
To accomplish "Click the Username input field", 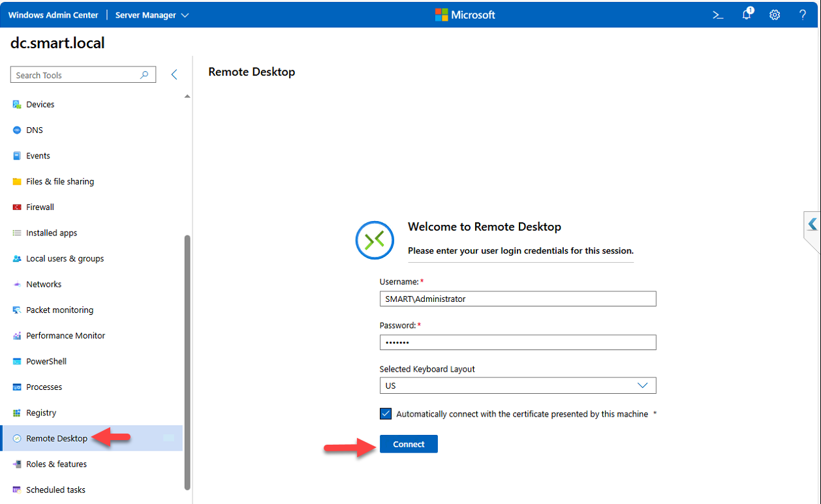I will (518, 299).
